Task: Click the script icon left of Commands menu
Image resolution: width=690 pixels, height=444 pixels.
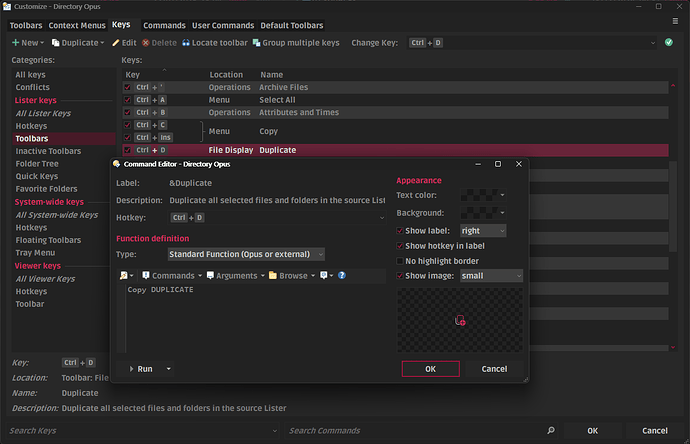Action: click(126, 275)
